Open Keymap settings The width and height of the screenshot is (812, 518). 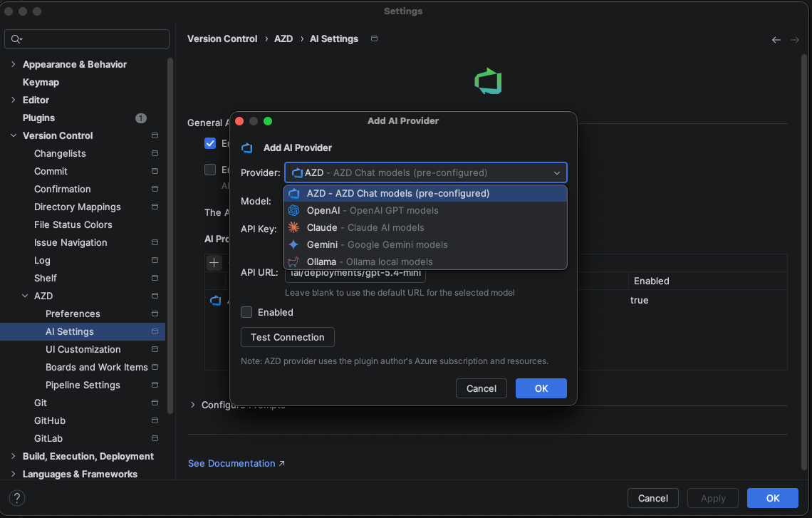point(41,83)
